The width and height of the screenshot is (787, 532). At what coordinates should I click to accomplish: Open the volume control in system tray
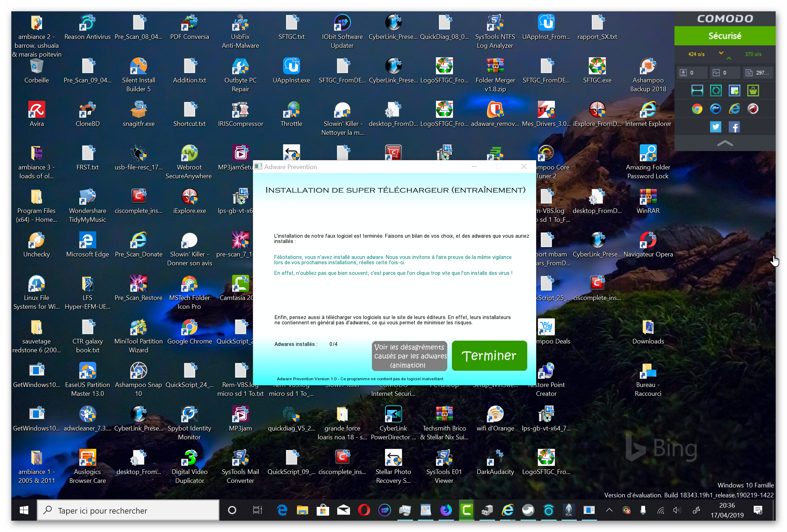pos(677,510)
